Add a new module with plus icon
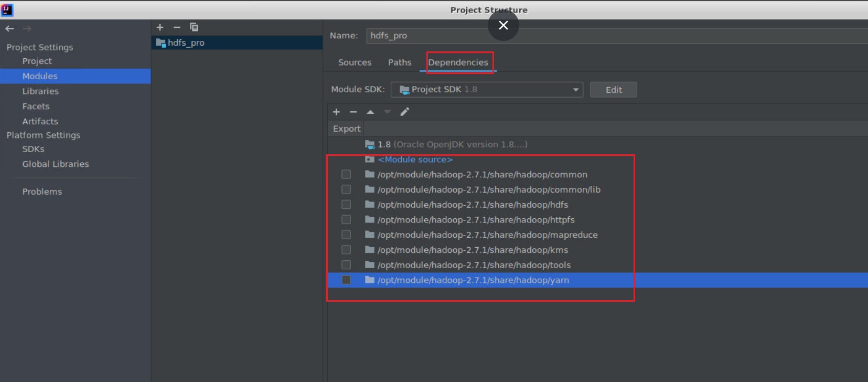This screenshot has height=382, width=868. 160,27
